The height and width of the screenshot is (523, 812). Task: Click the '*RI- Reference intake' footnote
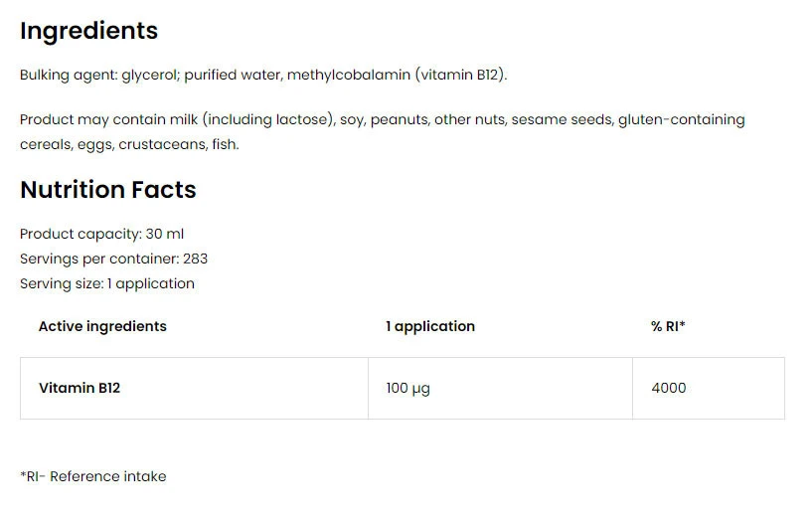93,476
